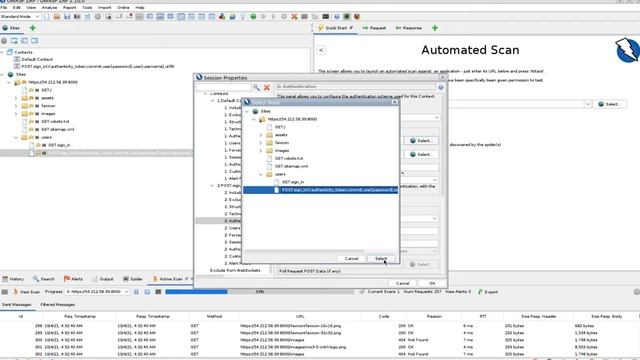
Task: Click the Options gear toolbar icon
Action: coord(98,17)
